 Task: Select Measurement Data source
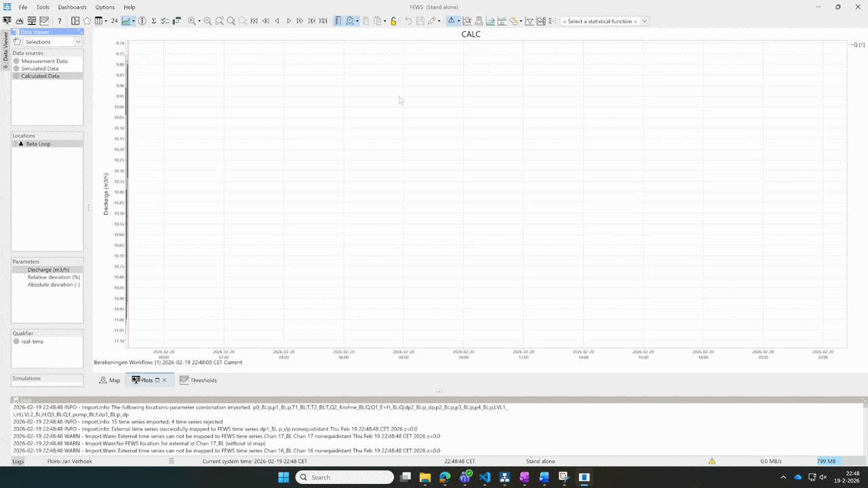44,61
